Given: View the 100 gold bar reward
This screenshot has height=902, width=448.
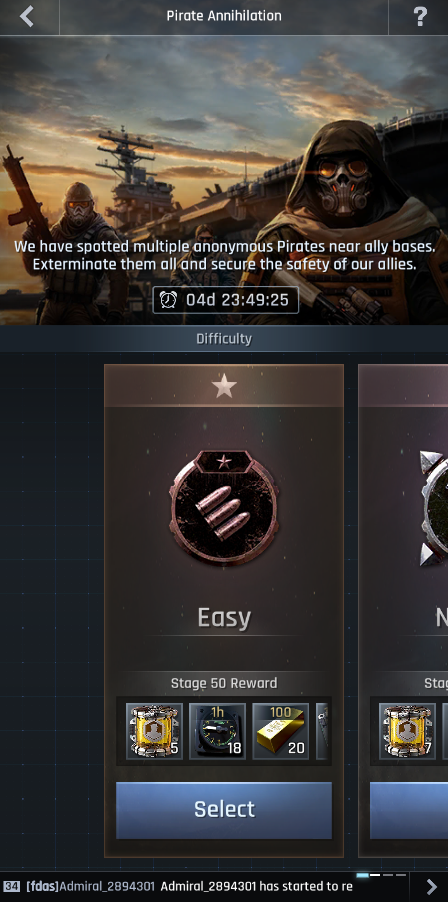Looking at the screenshot, I should [x=281, y=731].
